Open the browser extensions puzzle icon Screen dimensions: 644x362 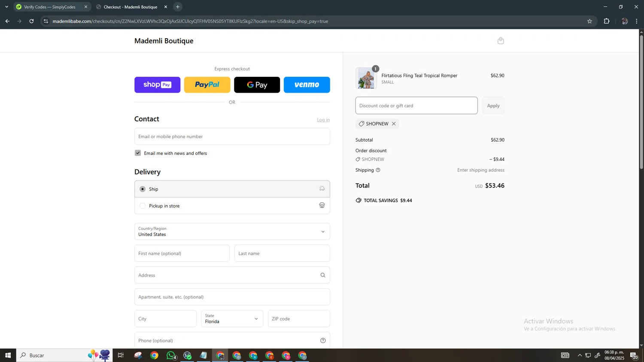[x=607, y=21]
